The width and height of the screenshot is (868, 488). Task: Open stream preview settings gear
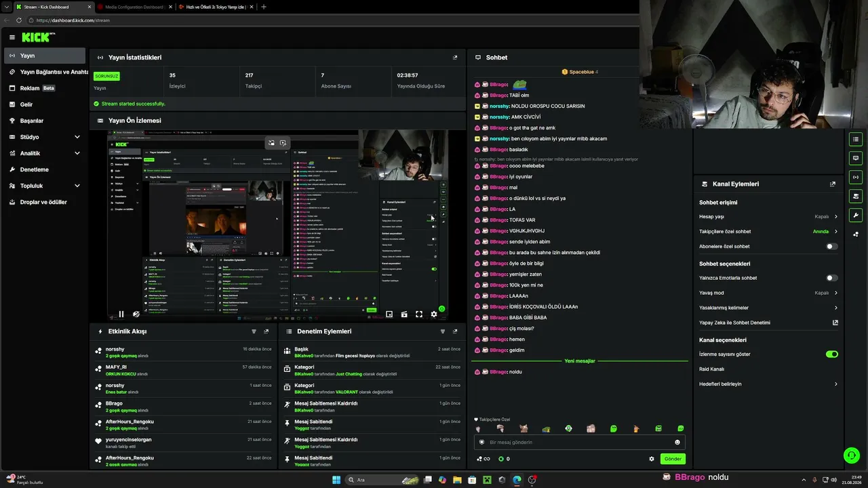[x=434, y=314]
